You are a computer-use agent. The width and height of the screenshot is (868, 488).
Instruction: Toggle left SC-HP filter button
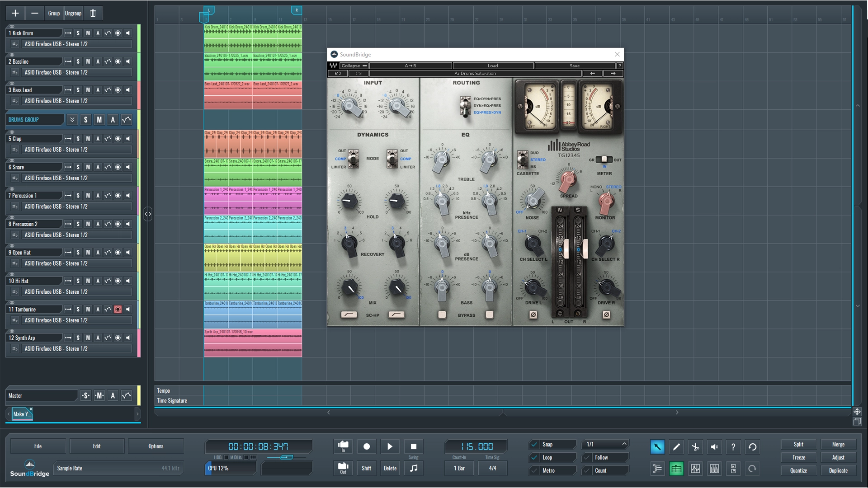349,314
